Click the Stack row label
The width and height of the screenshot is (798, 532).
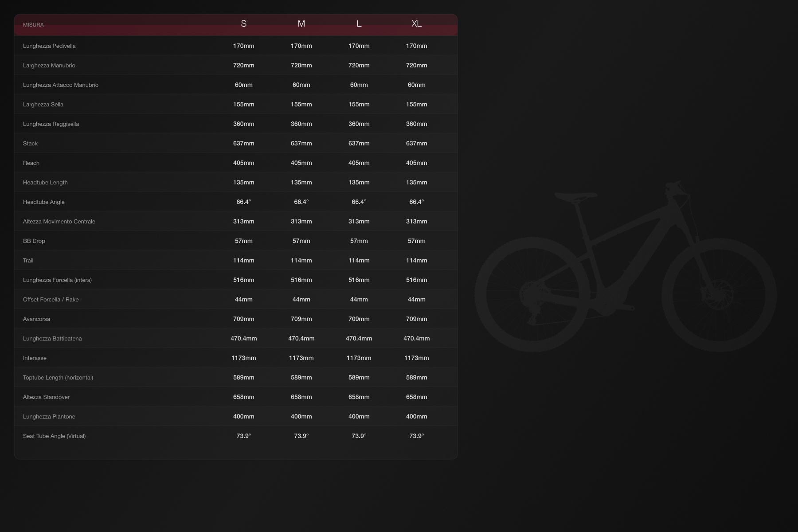pyautogui.click(x=30, y=144)
